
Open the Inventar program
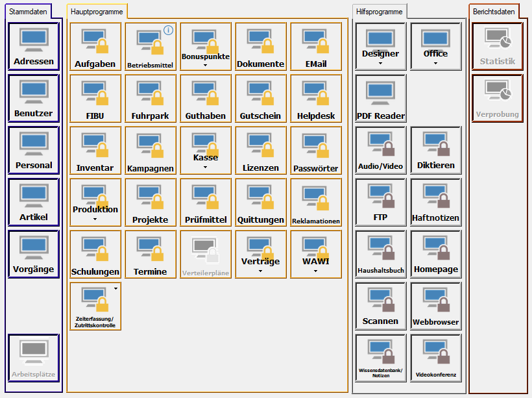pos(95,151)
